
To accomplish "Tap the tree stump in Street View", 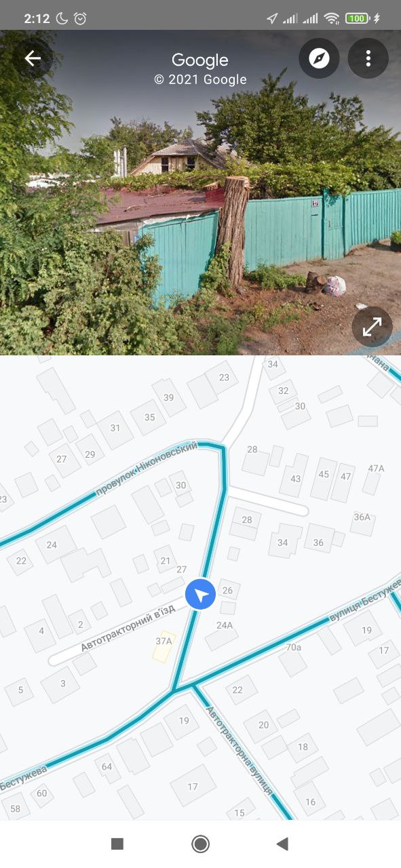I will (233, 231).
